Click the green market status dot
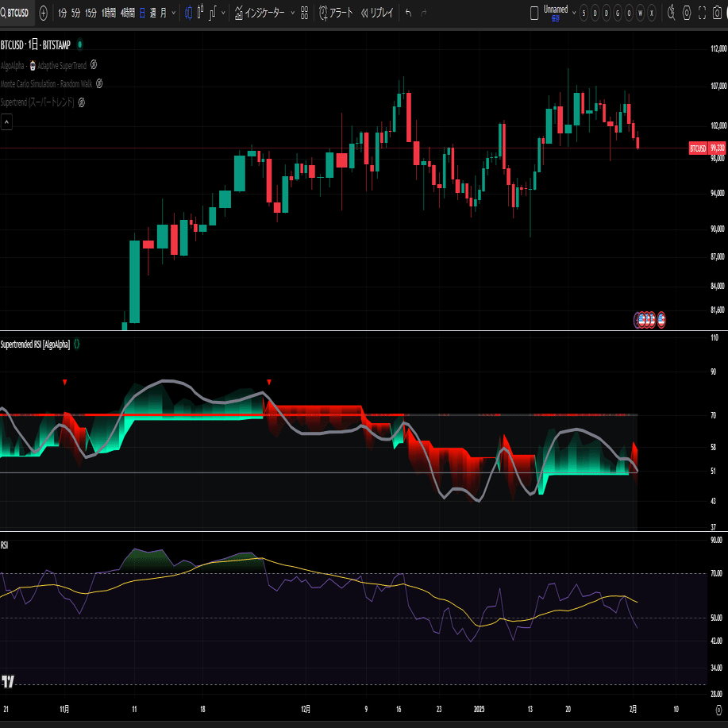The width and height of the screenshot is (728, 728). (x=80, y=44)
